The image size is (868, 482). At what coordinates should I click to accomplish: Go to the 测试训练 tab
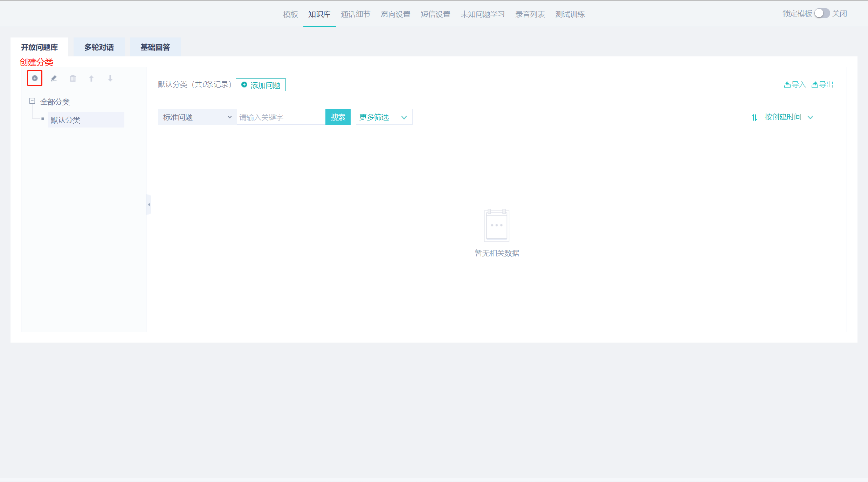tap(570, 14)
